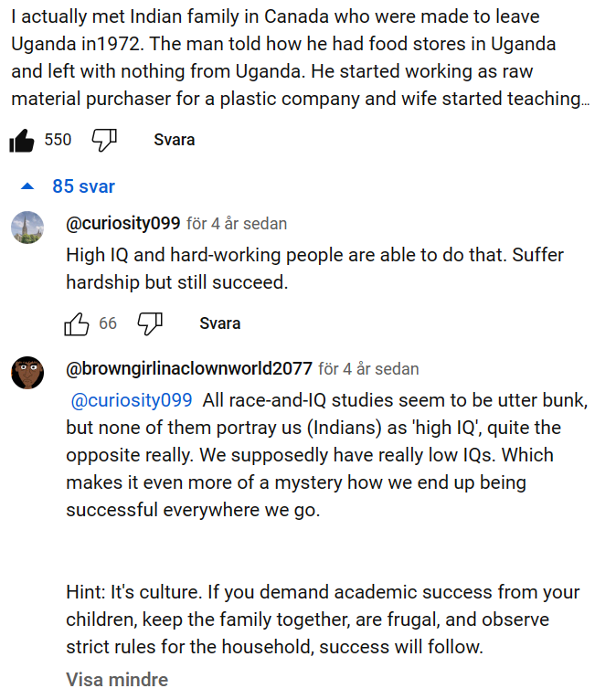The width and height of the screenshot is (616, 699).
Task: Click the 550 like count number
Action: point(58,140)
